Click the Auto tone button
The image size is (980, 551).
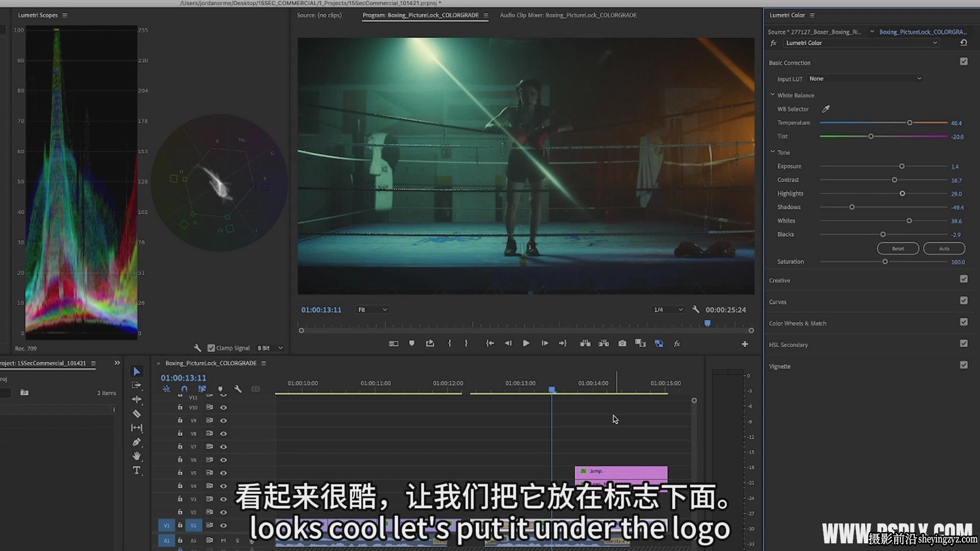944,248
